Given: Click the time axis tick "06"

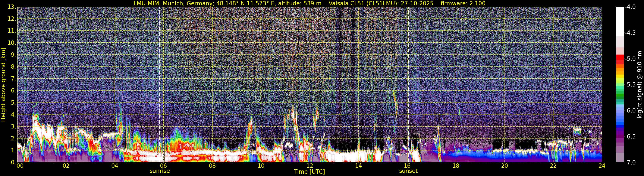Looking at the screenshot, I should pyautogui.click(x=163, y=166).
